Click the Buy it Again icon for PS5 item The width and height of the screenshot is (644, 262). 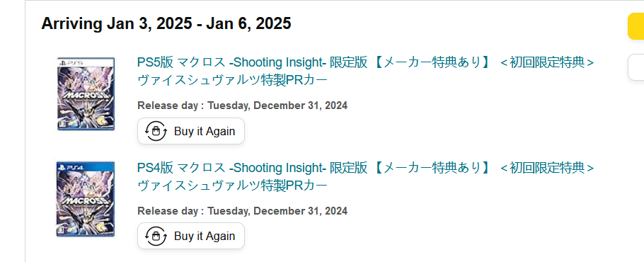(156, 132)
